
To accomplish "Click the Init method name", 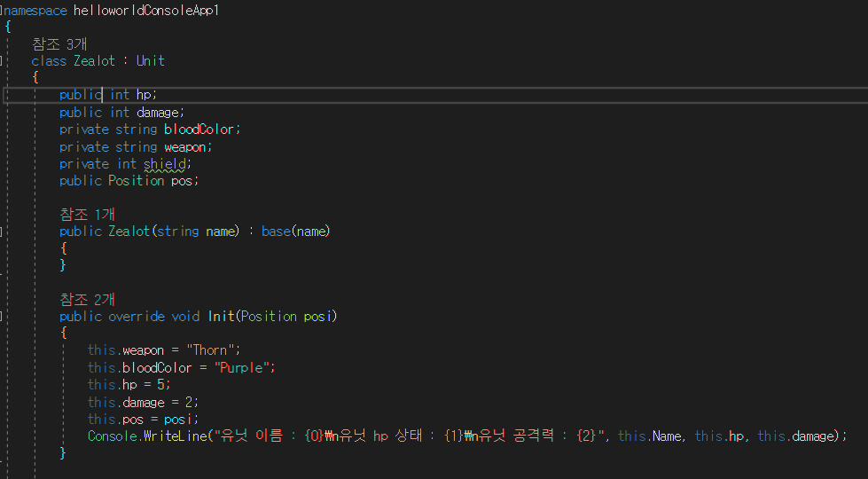I will 221,317.
